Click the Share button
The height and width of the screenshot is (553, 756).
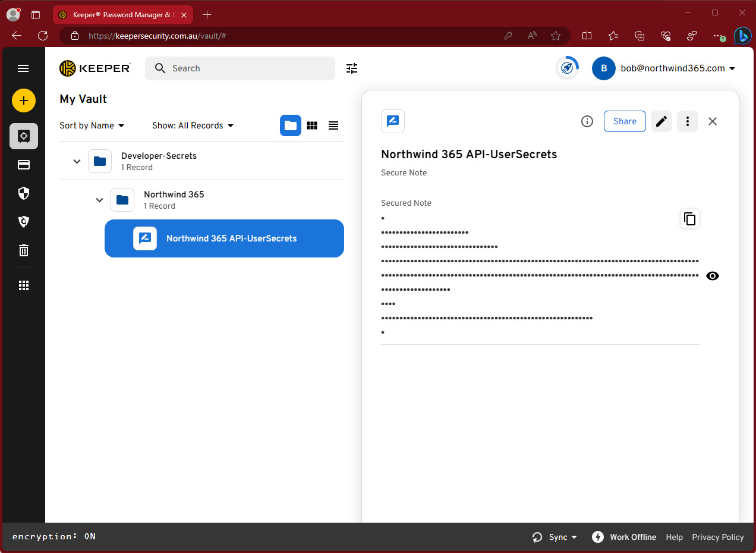[625, 121]
